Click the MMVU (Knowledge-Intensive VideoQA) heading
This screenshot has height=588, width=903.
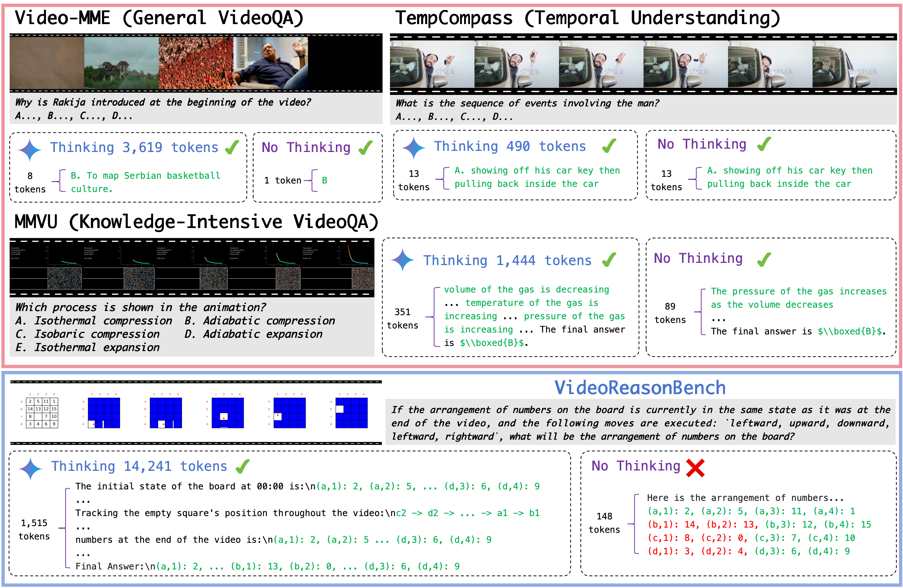(x=196, y=222)
